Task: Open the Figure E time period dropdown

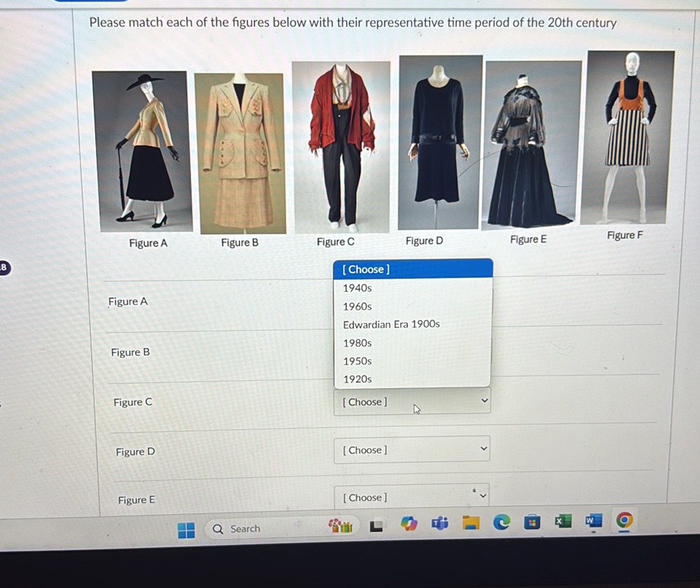Action: 412,497
